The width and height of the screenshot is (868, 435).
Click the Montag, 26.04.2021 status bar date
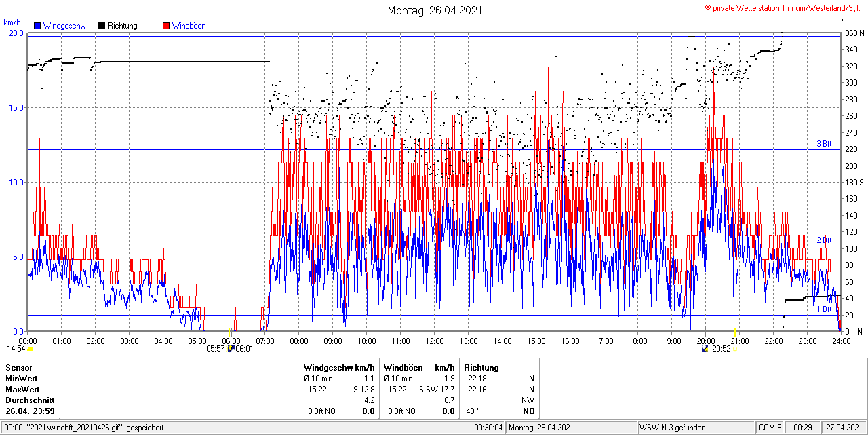coord(542,428)
